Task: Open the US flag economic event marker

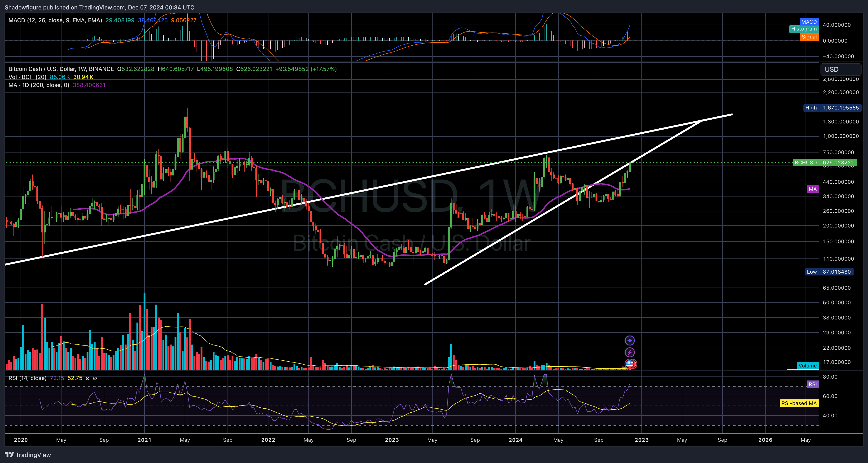Action: click(630, 364)
